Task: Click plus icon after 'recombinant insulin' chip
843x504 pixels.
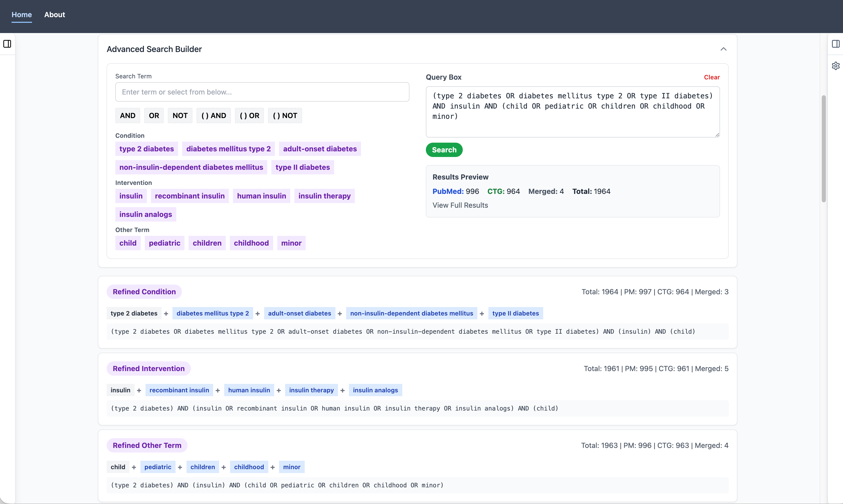Action: point(218,391)
